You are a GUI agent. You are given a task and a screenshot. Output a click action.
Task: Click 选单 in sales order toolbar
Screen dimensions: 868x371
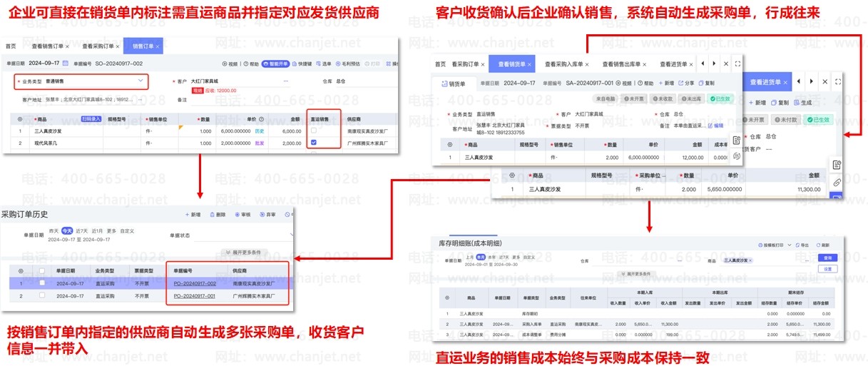324,63
